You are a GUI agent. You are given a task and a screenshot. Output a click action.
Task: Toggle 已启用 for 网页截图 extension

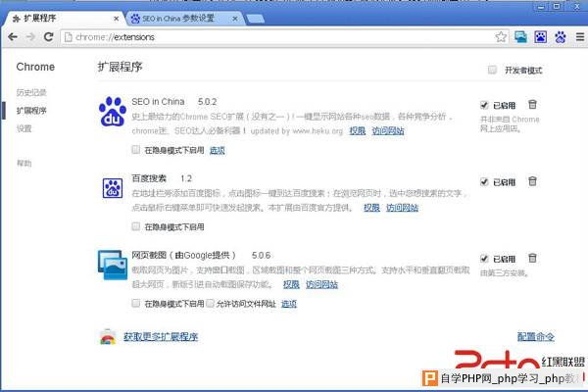click(484, 259)
